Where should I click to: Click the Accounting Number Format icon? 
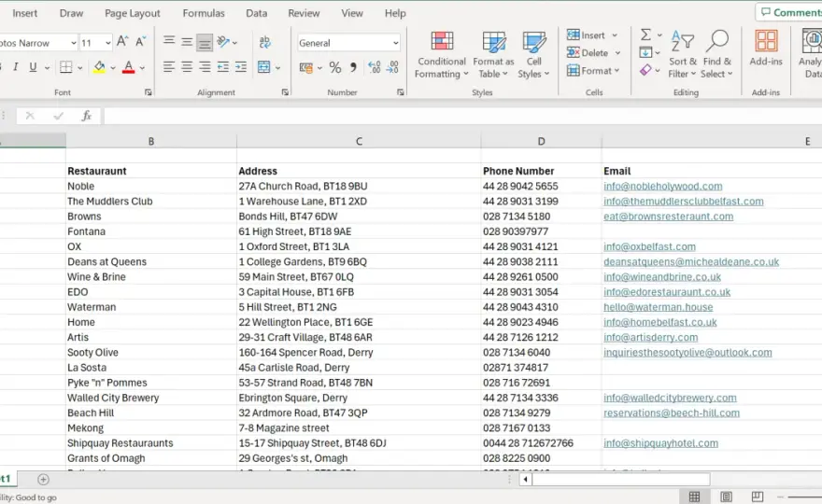[306, 67]
